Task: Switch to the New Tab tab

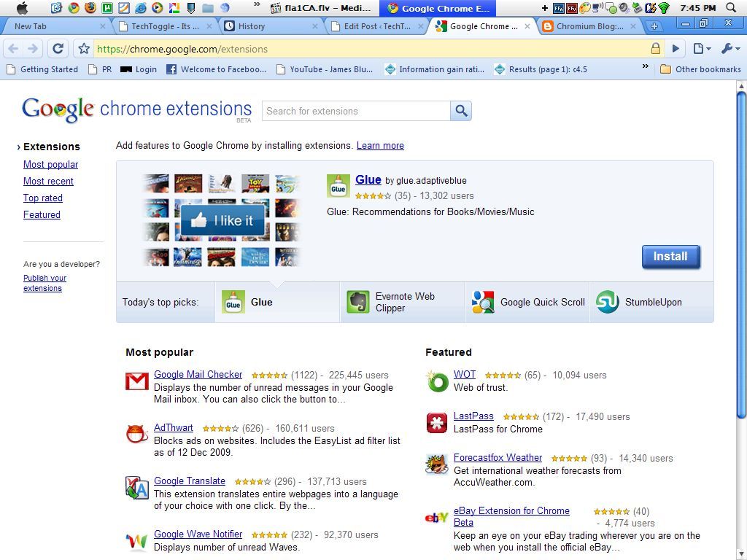Action: (54, 26)
